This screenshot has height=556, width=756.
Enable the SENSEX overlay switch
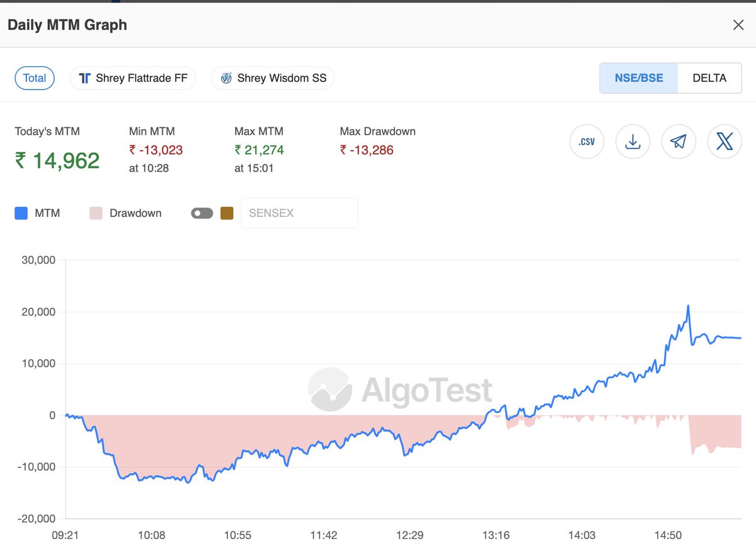[x=202, y=213]
